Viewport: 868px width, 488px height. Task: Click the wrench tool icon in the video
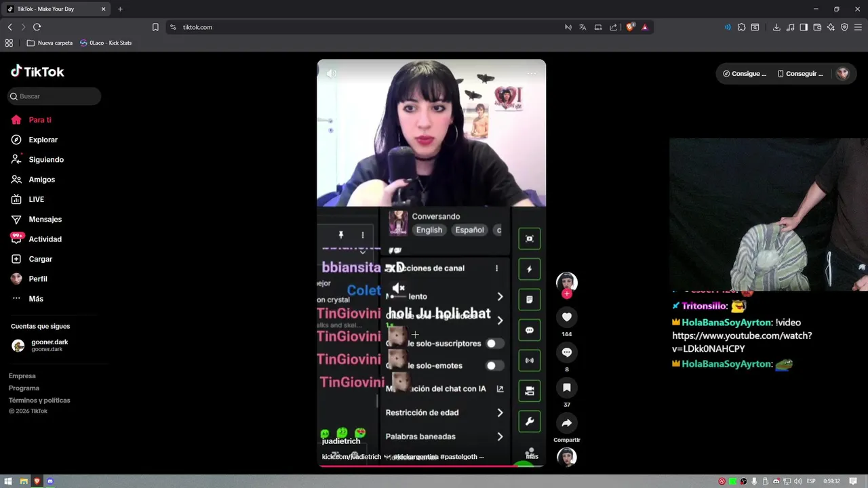(x=530, y=421)
